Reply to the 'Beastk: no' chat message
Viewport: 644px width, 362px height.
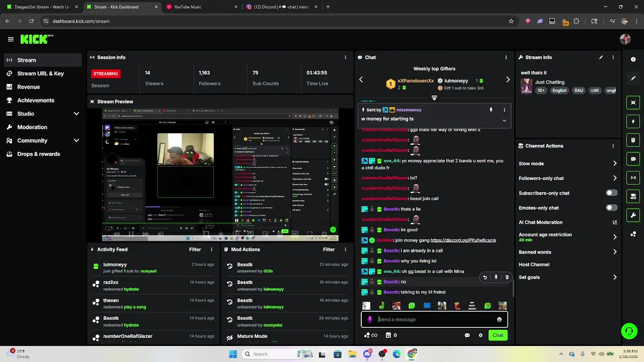pyautogui.click(x=485, y=277)
